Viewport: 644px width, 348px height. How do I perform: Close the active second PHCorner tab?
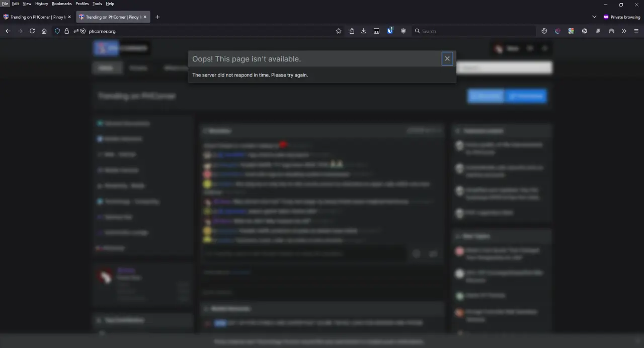point(145,17)
